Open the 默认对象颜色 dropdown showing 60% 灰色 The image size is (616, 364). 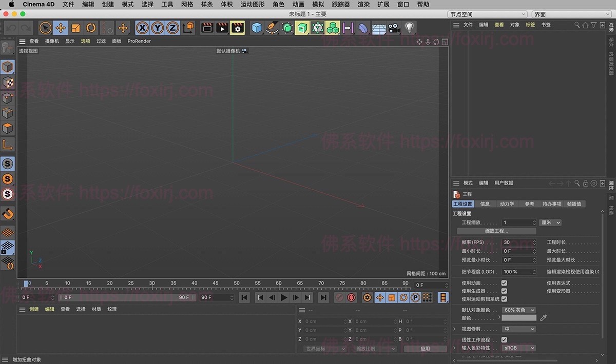coord(518,310)
